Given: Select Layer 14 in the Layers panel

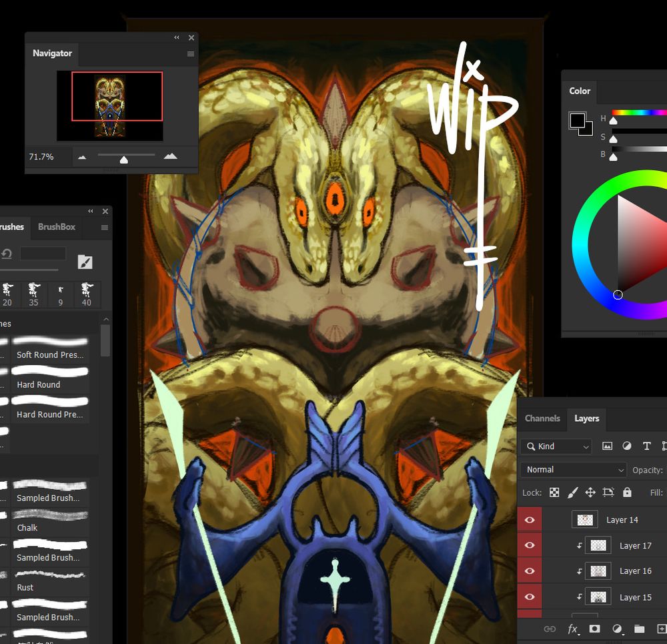Looking at the screenshot, I should tap(604, 520).
